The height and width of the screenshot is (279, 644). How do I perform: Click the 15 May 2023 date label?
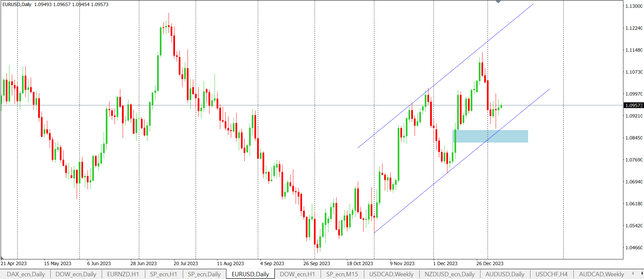point(57,263)
